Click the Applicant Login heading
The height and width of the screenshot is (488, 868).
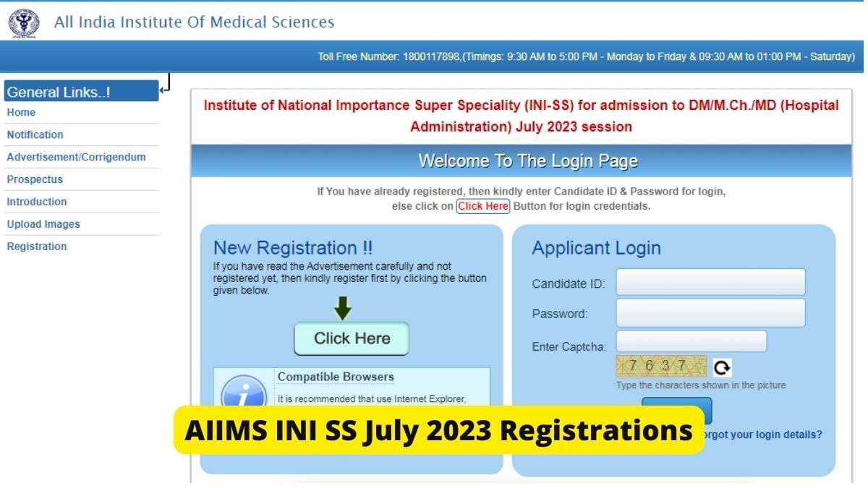point(596,248)
